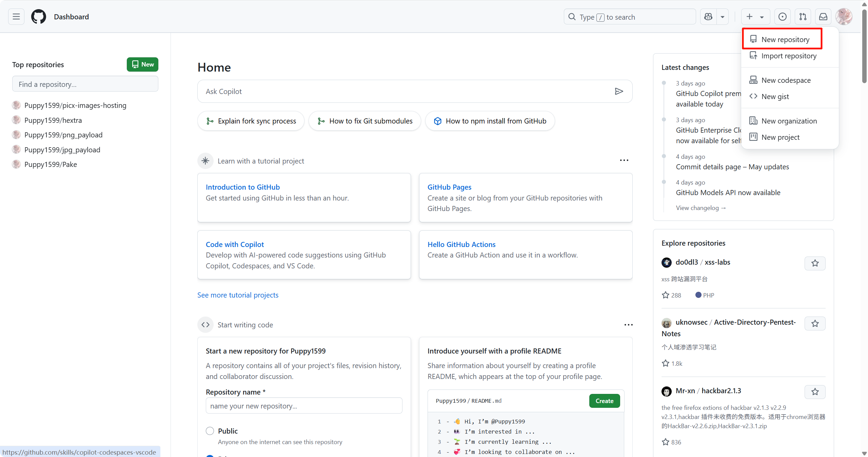Open GitHub Pages tutorial
This screenshot has height=457, width=868.
(449, 187)
